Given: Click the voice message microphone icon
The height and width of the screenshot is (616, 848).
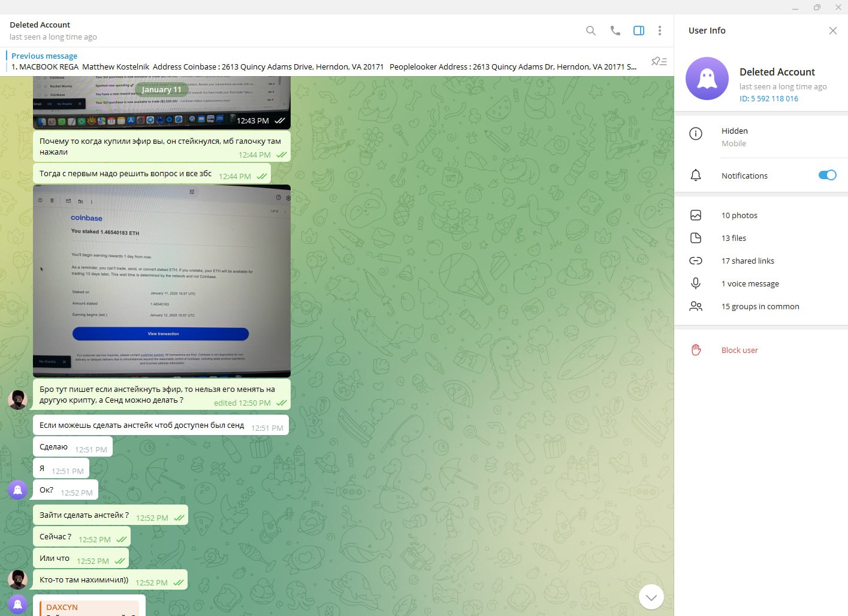Looking at the screenshot, I should 696,283.
